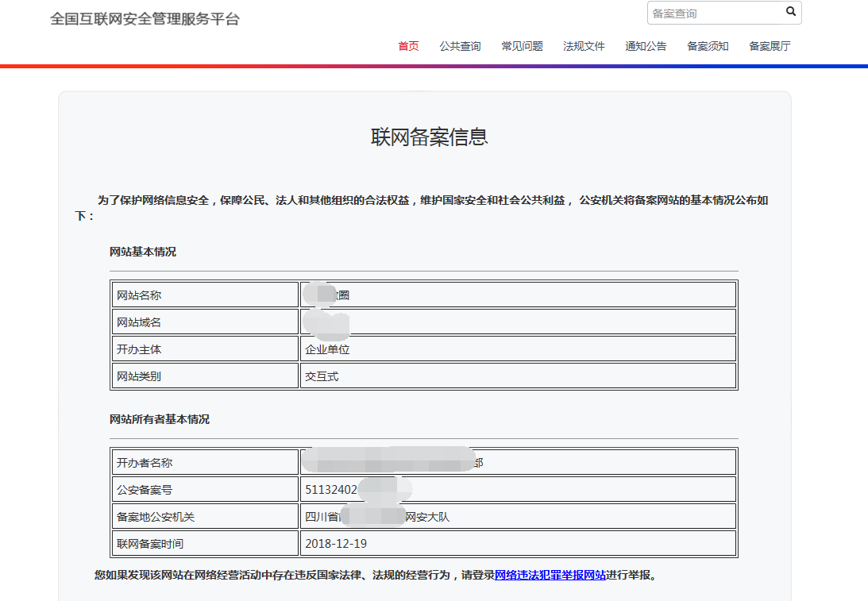Open the 常见问题 page
This screenshot has height=601, width=868.
pyautogui.click(x=522, y=46)
